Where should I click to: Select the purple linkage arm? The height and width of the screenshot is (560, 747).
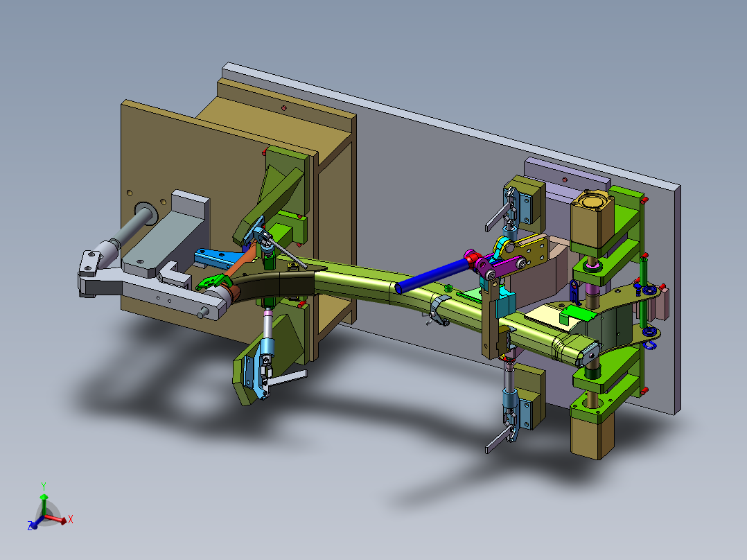coord(499,267)
